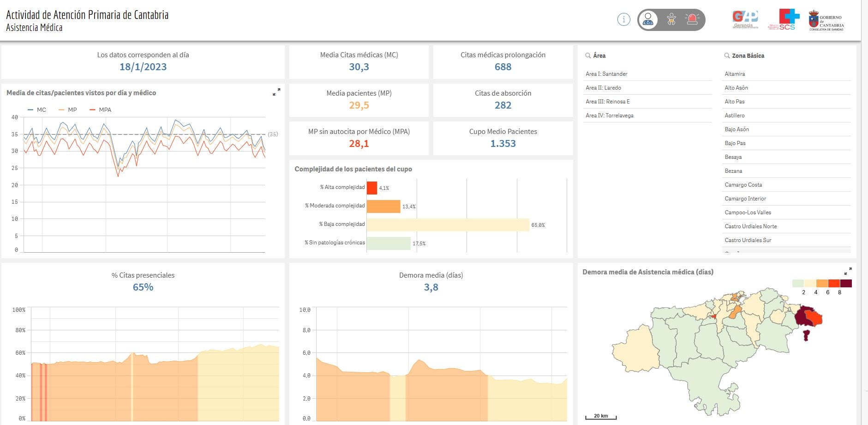Expand the citas/pacientes line chart to fullscreen
Screen dimensions: 868x425
pyautogui.click(x=276, y=92)
